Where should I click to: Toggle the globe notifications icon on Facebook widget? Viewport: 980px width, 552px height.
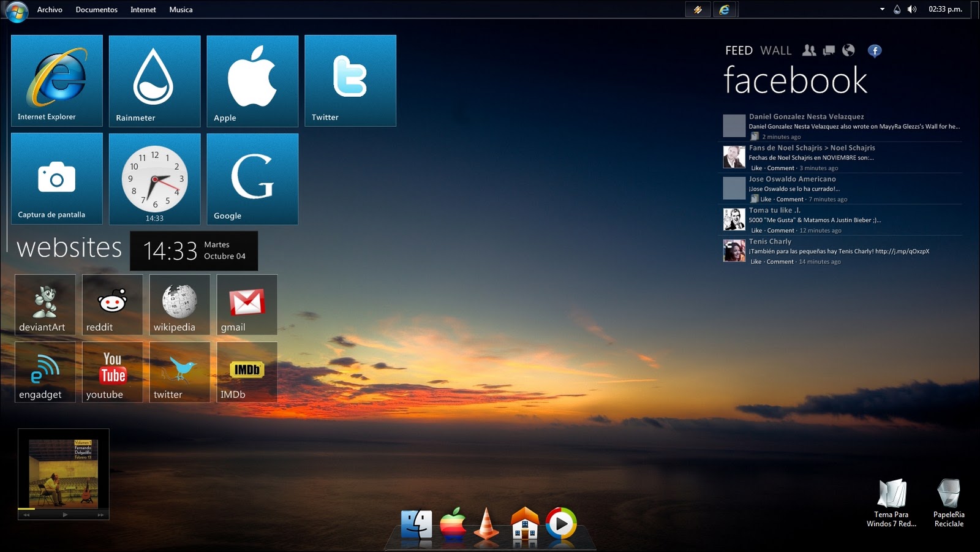coord(850,51)
